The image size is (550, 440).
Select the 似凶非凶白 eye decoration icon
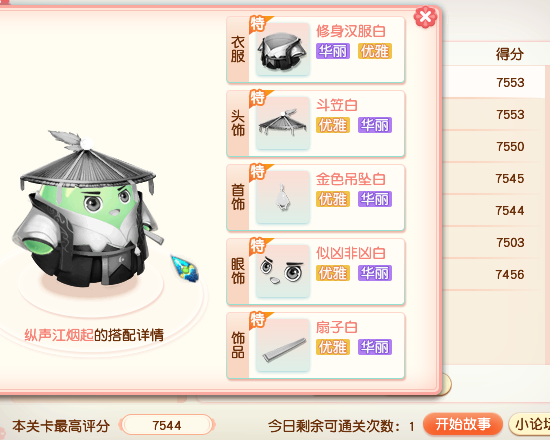pos(283,272)
